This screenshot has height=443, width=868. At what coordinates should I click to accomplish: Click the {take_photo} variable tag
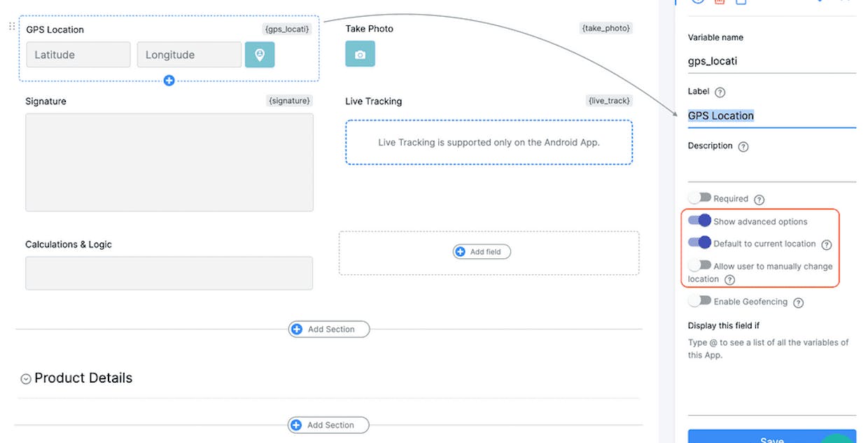(x=606, y=28)
